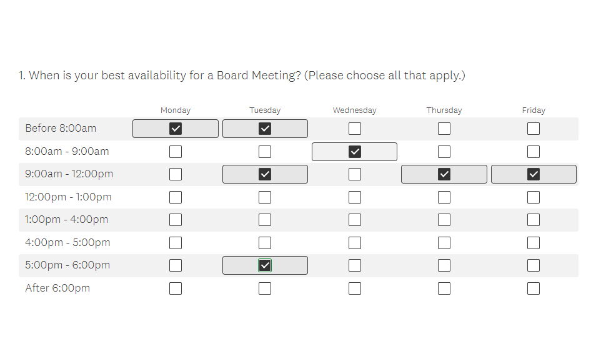
Task: Check Monday After 6:00pm checkbox
Action: 176,288
